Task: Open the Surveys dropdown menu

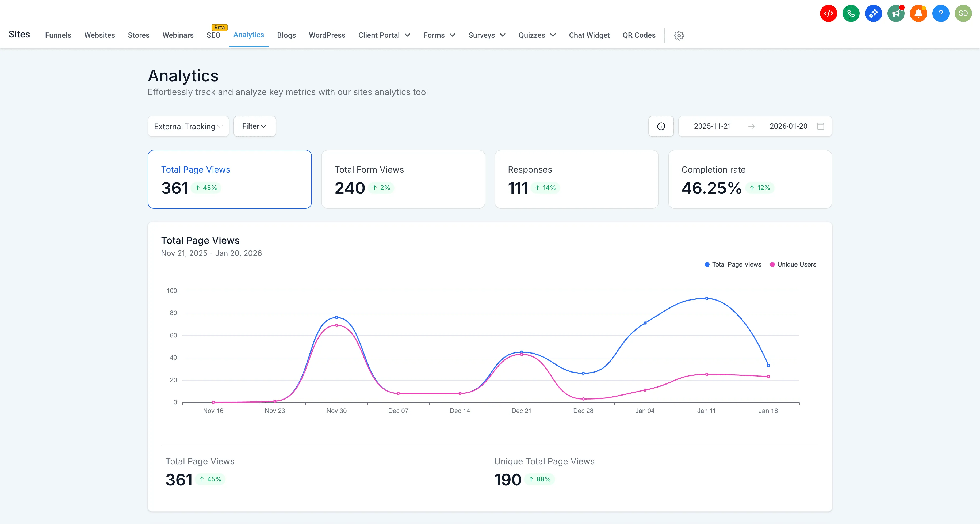Action: pos(487,35)
